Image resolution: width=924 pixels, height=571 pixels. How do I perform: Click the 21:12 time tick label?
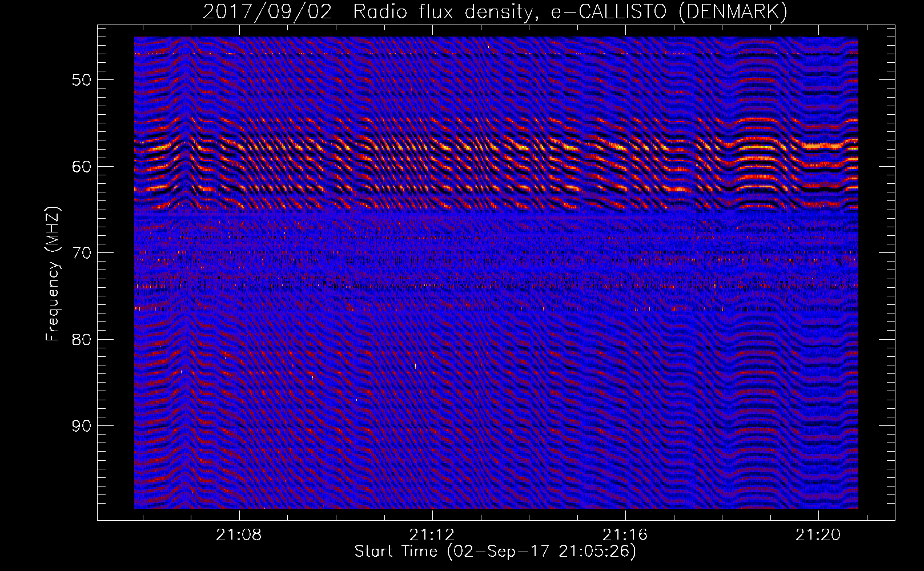click(x=432, y=535)
